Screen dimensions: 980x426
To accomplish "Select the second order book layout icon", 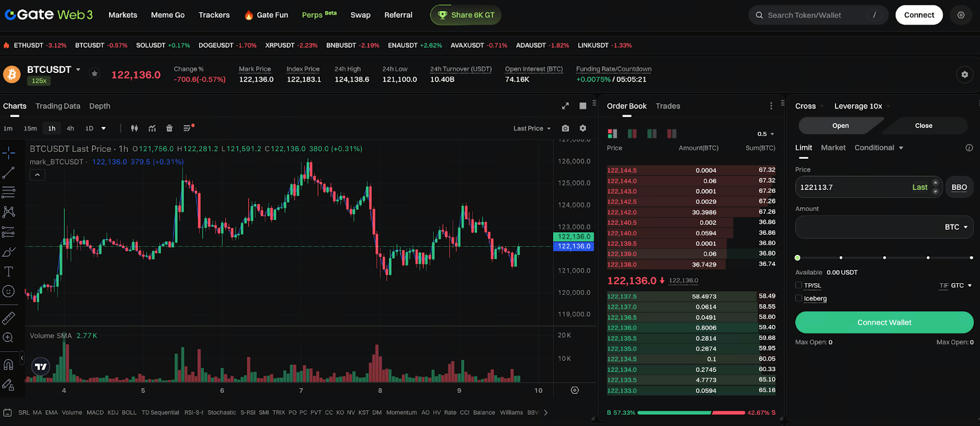I will (632, 134).
